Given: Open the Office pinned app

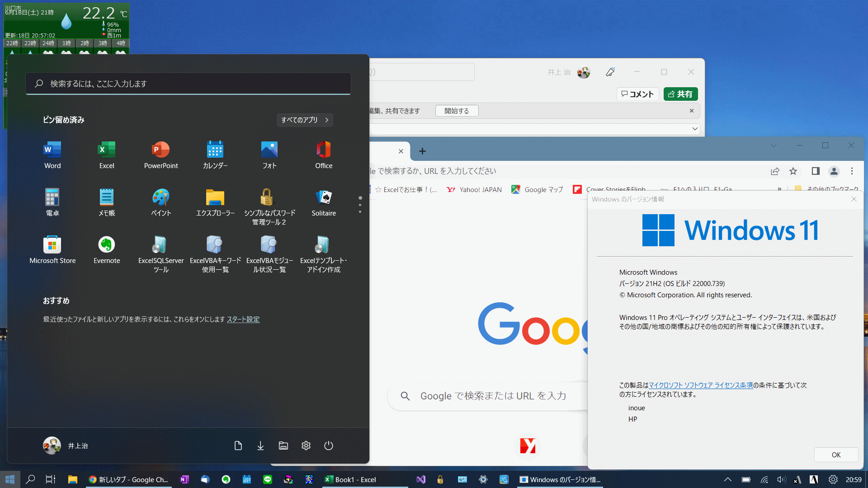Looking at the screenshot, I should pos(324,155).
